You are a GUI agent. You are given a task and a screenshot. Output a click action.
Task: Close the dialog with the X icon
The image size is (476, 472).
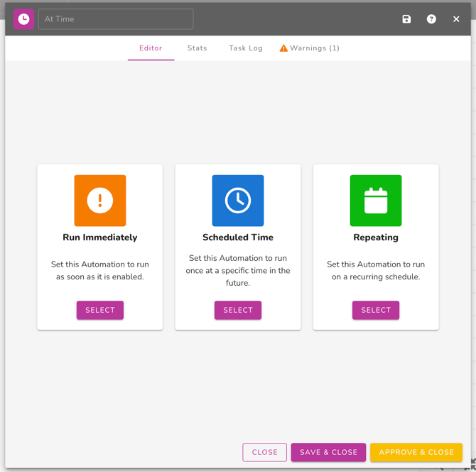pyautogui.click(x=456, y=19)
